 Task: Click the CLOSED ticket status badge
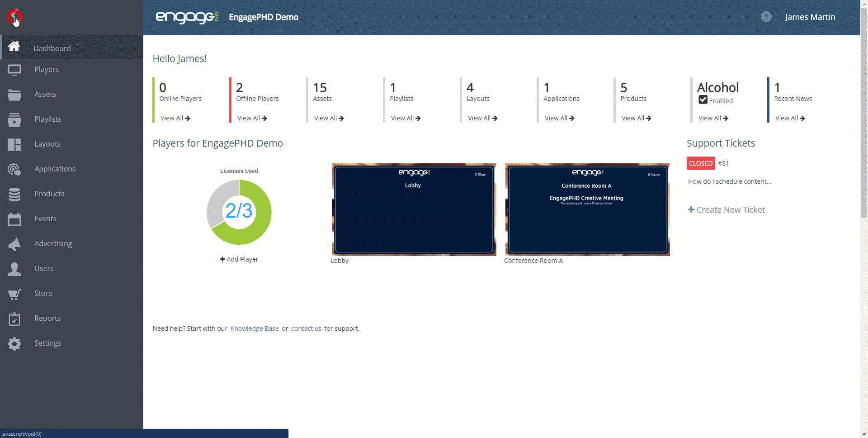(701, 163)
